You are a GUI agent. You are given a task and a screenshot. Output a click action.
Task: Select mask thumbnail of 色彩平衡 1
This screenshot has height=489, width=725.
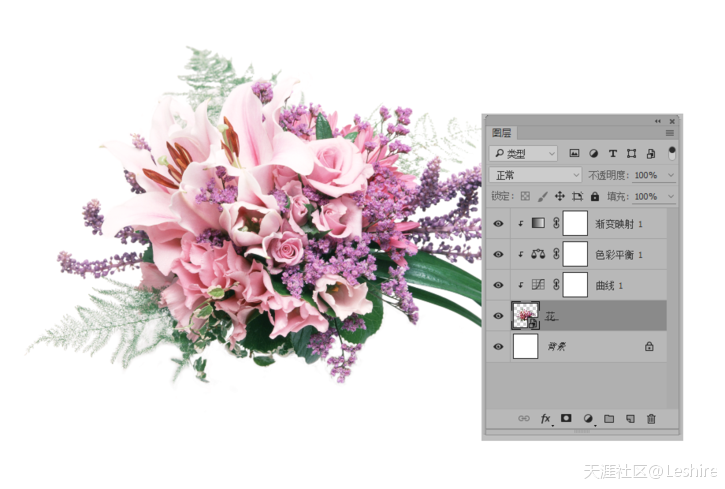[575, 254]
